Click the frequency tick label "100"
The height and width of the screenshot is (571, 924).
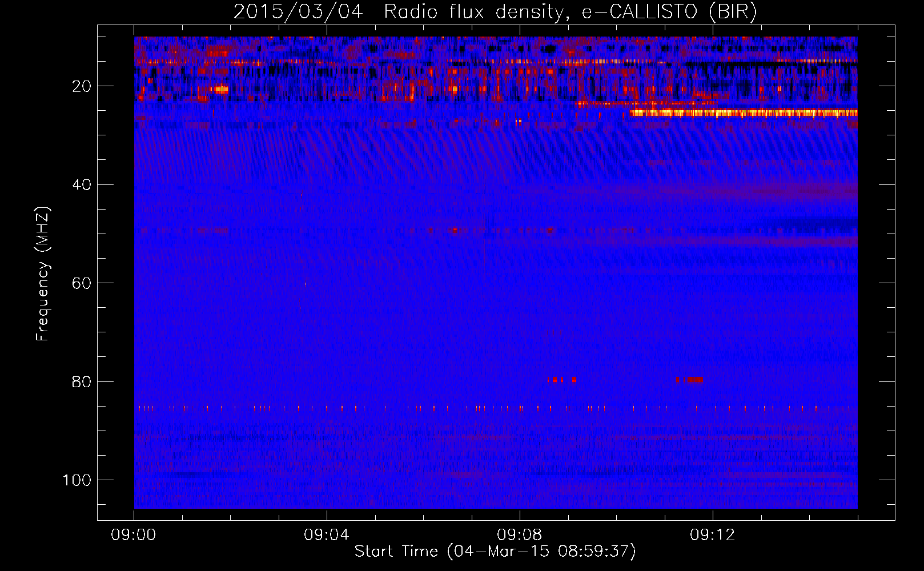(77, 480)
